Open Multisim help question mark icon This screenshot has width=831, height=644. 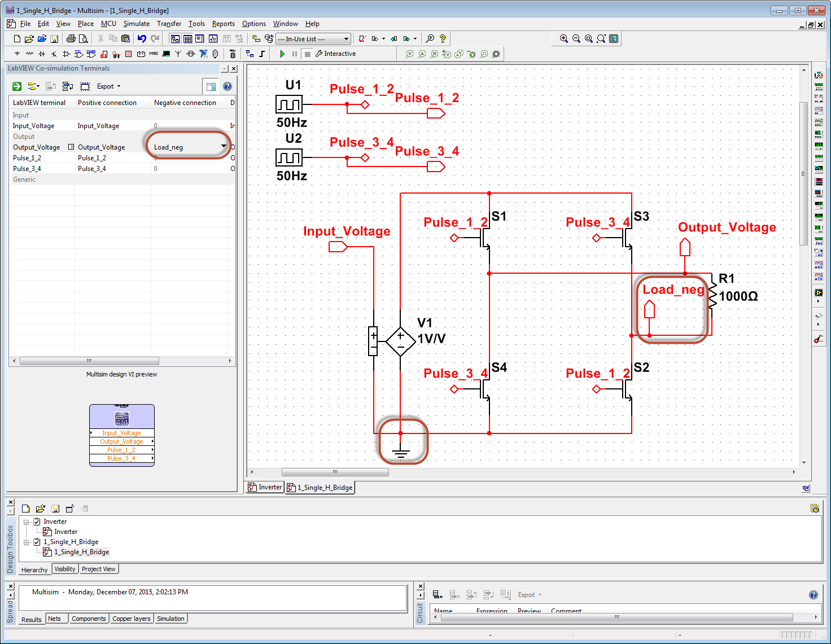coord(443,39)
